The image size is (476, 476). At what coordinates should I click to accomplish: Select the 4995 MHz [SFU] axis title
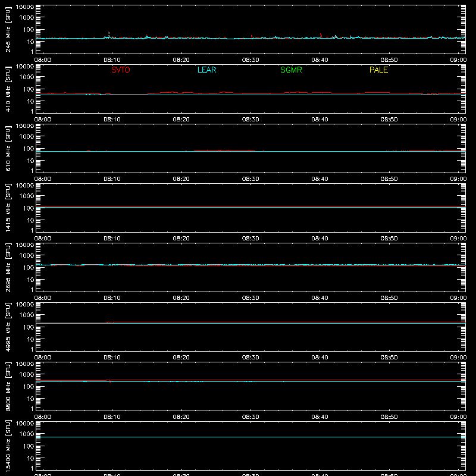coord(8,327)
